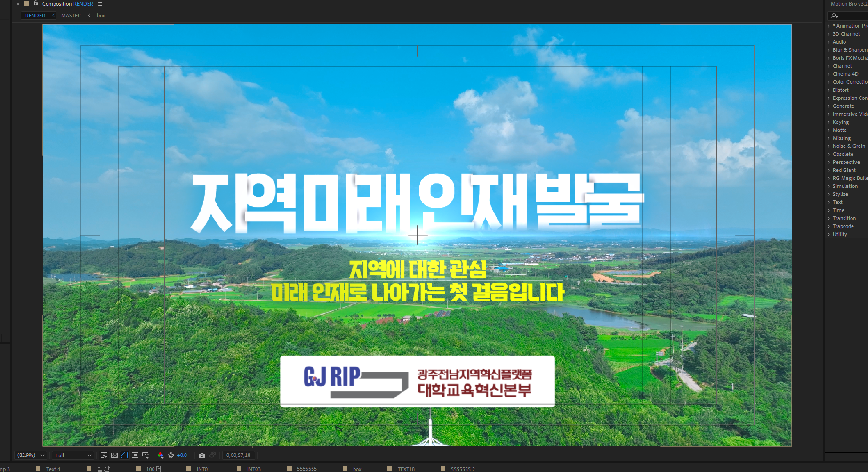Viewport: 868px width, 472px height.
Task: Click the Keying category label
Action: point(841,122)
